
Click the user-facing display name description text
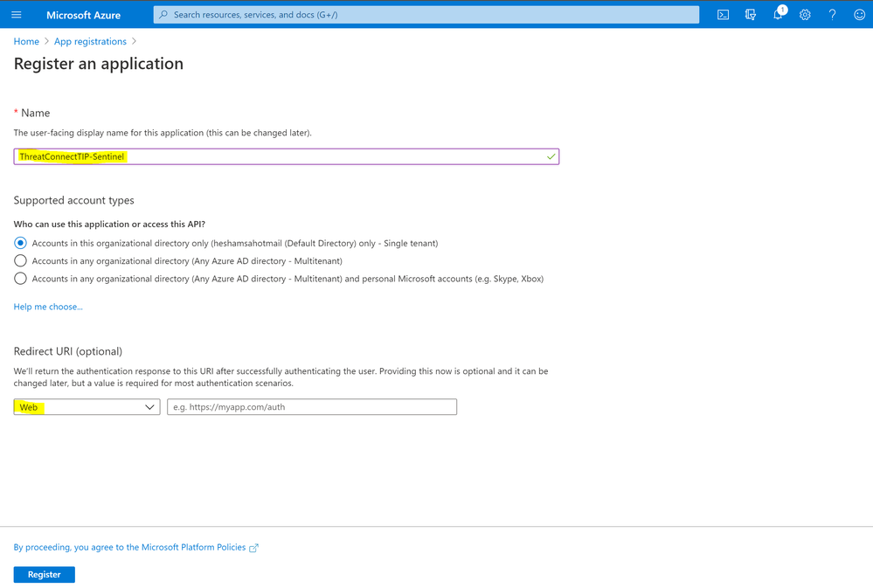pyautogui.click(x=163, y=133)
